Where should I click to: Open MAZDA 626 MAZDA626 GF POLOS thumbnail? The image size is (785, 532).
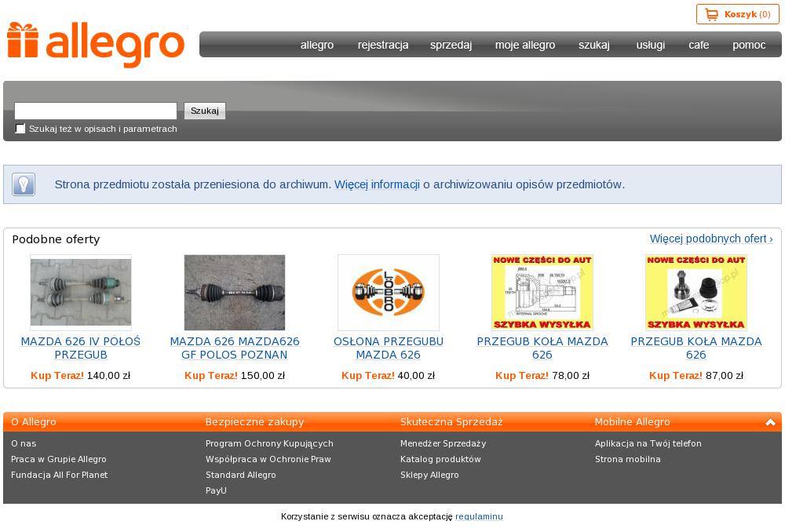coord(234,292)
